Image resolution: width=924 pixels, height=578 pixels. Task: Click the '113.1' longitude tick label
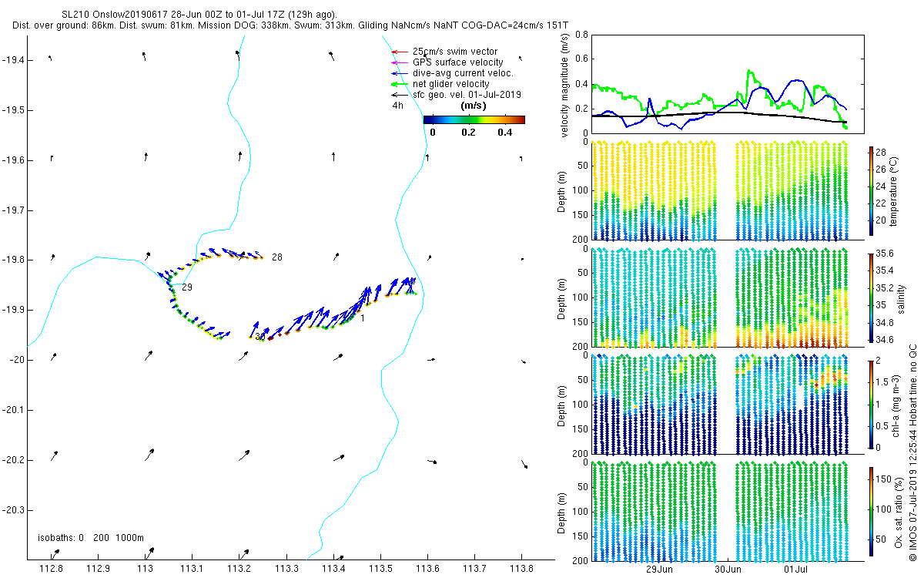click(192, 570)
